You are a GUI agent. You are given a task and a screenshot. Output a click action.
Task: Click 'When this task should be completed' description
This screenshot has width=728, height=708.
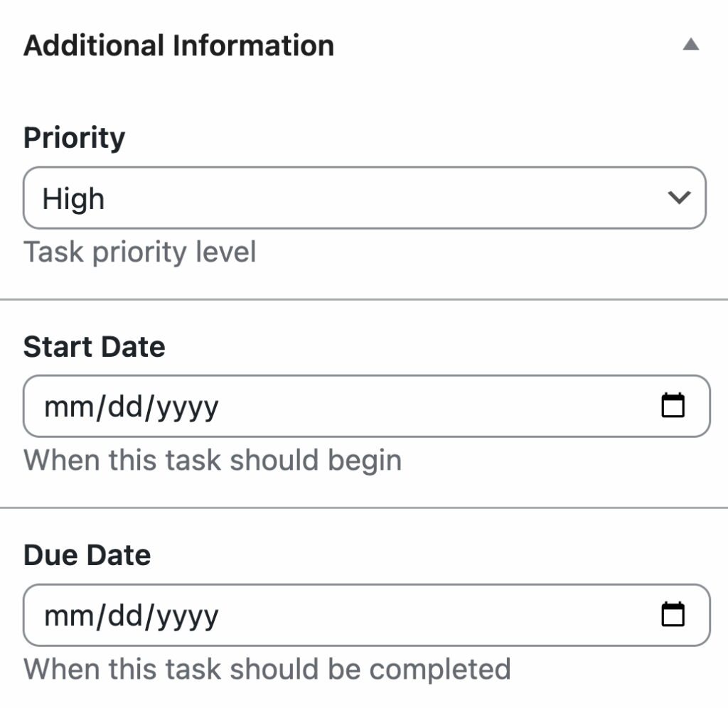point(267,669)
